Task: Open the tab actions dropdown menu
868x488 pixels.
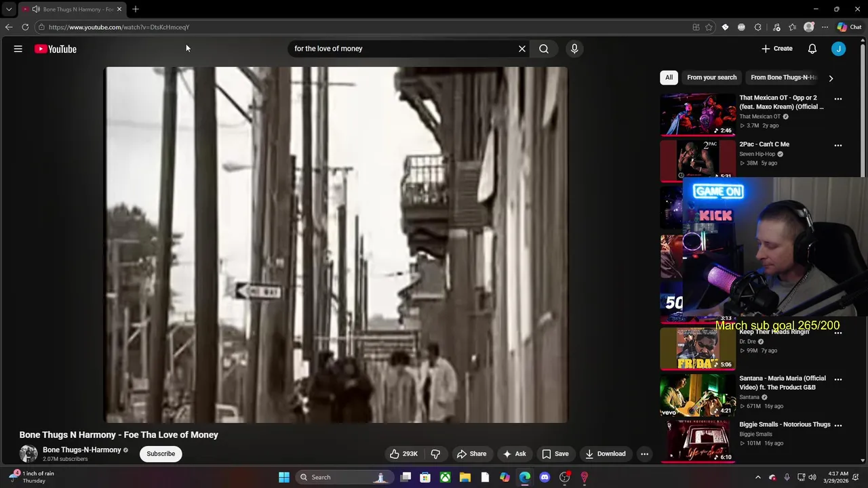Action: click(x=8, y=9)
